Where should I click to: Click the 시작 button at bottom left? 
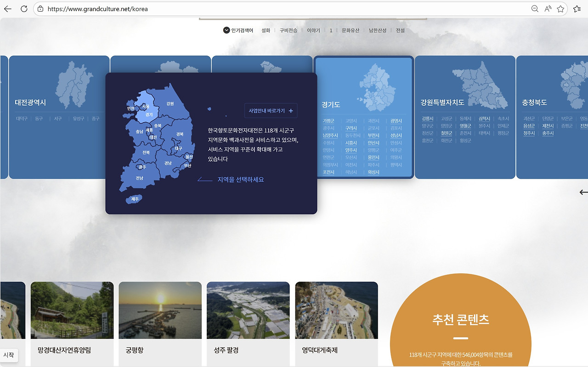(9, 355)
